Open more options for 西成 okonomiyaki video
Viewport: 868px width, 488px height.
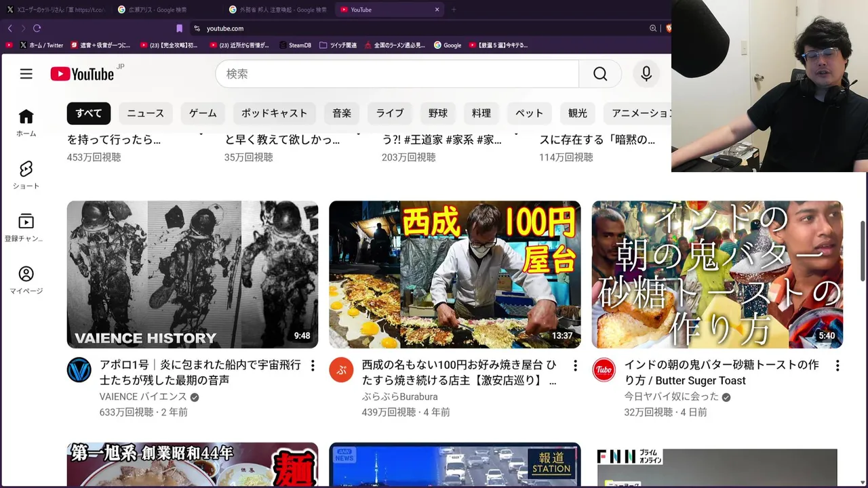[575, 366]
